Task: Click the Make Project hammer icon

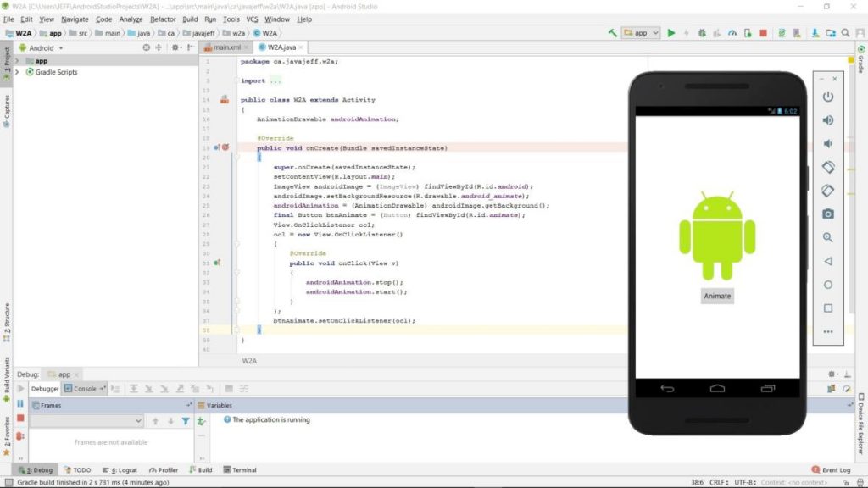Action: pos(612,33)
